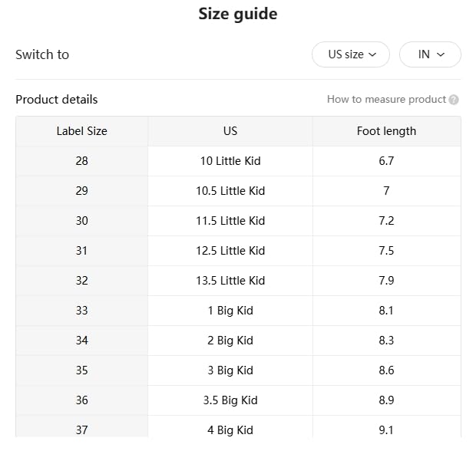Click the 3.5 Big Kid cell
476x451 pixels.
[x=230, y=400]
